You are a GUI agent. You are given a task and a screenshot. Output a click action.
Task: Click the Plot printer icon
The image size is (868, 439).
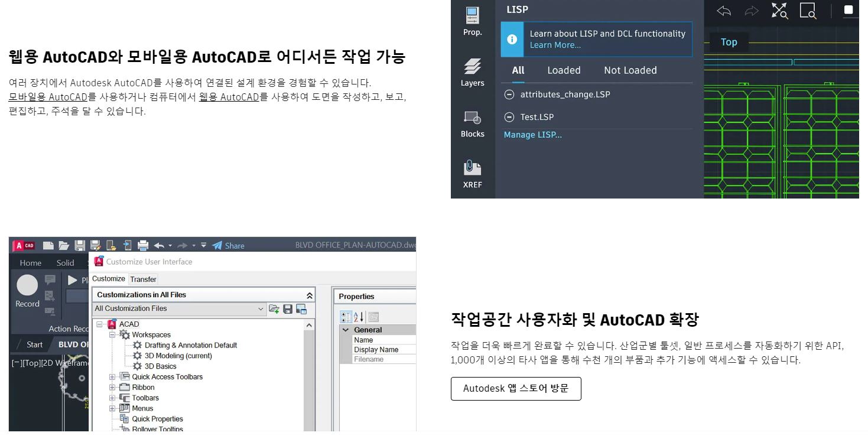pos(142,246)
